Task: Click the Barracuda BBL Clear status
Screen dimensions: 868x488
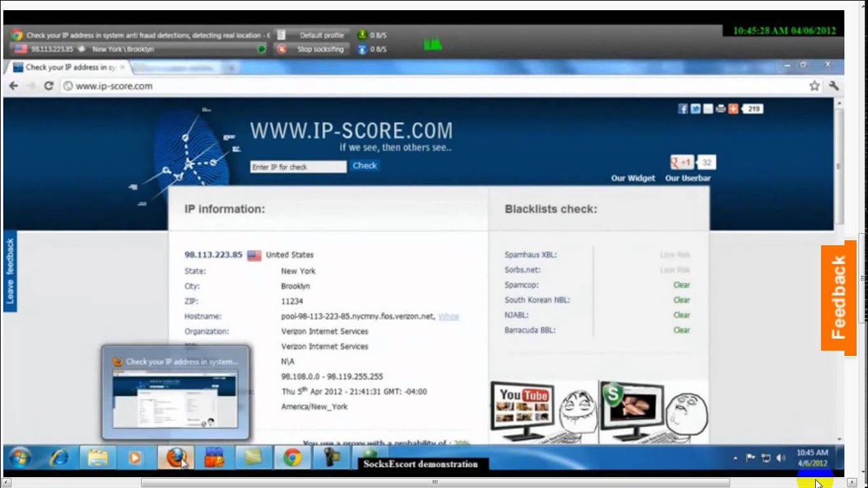Action: click(x=682, y=330)
